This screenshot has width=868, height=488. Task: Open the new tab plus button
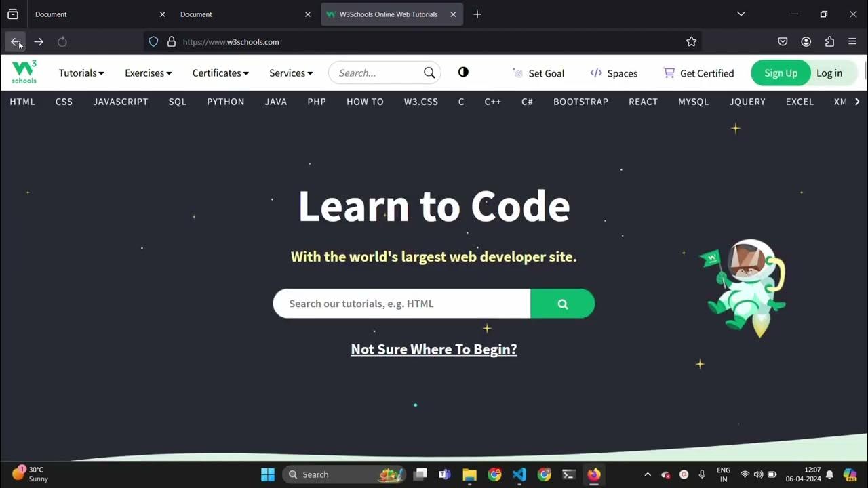(477, 14)
